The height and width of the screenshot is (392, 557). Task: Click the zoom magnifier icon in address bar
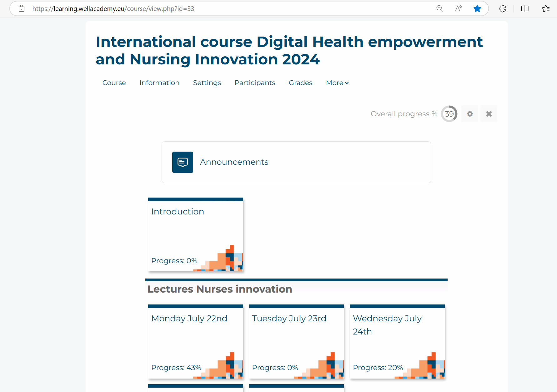pyautogui.click(x=439, y=8)
